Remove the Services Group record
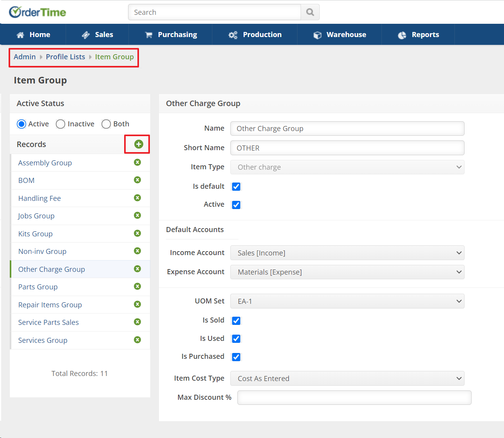This screenshot has width=504, height=438. click(x=137, y=340)
